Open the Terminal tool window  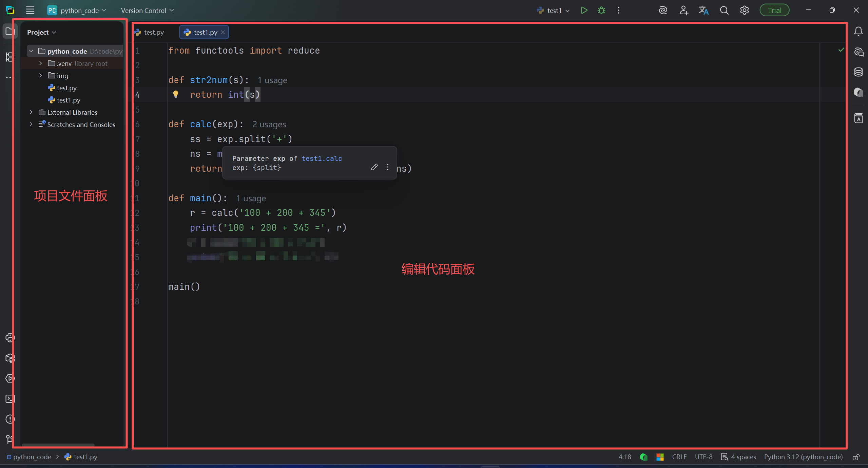coord(9,399)
